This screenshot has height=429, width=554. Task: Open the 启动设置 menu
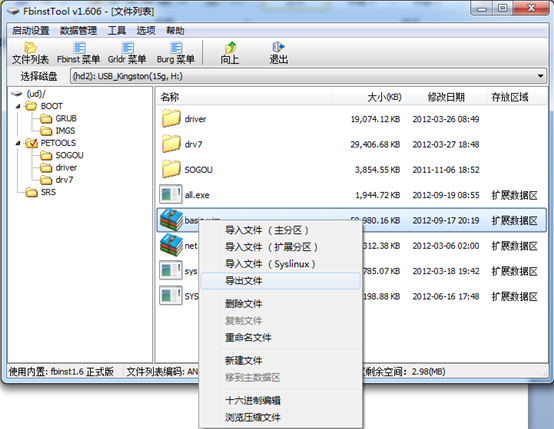tap(31, 31)
